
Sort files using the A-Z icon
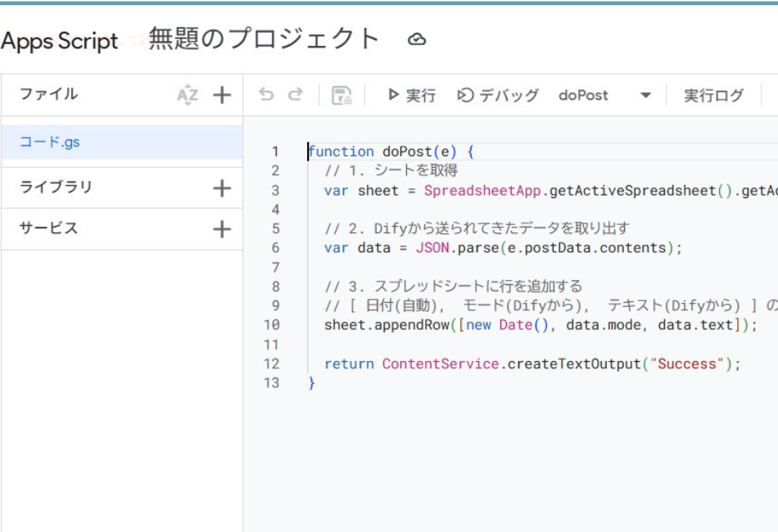186,94
